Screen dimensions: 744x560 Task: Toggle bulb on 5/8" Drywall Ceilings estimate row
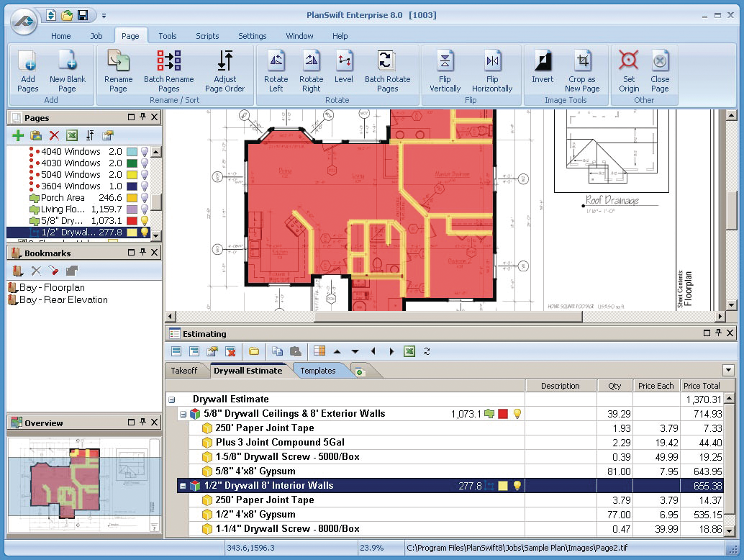click(x=517, y=414)
